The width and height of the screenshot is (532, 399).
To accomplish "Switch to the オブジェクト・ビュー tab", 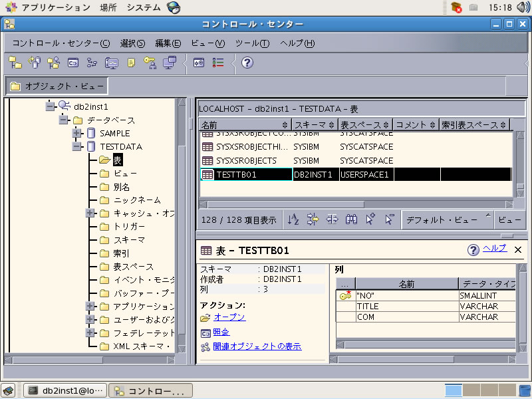I will point(57,86).
